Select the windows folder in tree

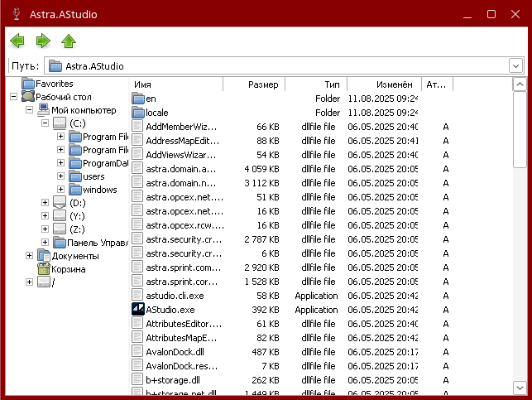coord(99,190)
